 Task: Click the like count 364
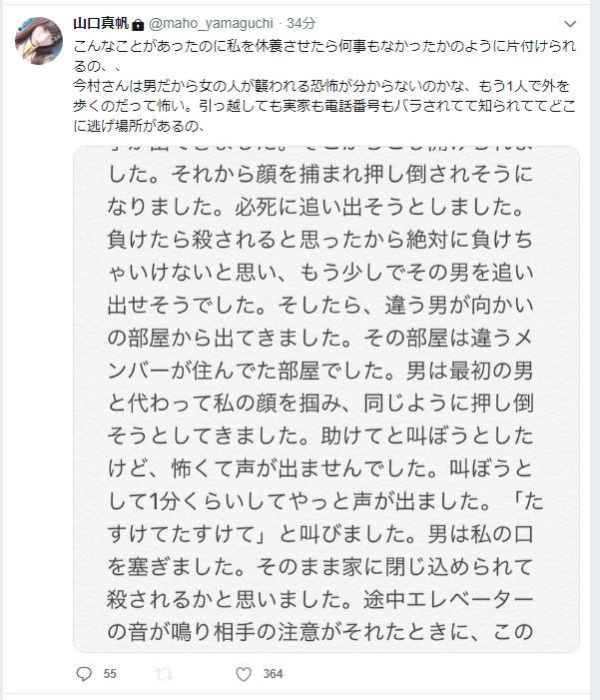click(x=273, y=675)
